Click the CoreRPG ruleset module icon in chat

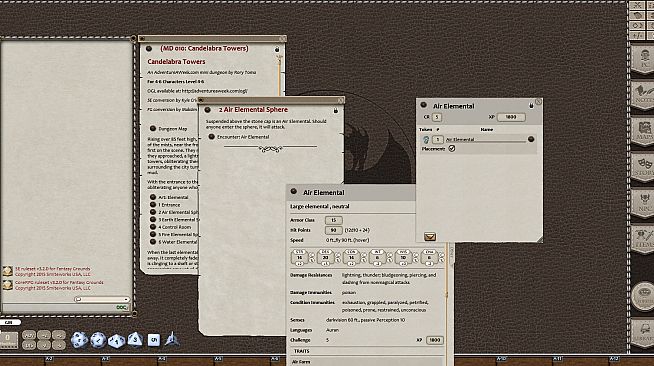click(x=8, y=285)
